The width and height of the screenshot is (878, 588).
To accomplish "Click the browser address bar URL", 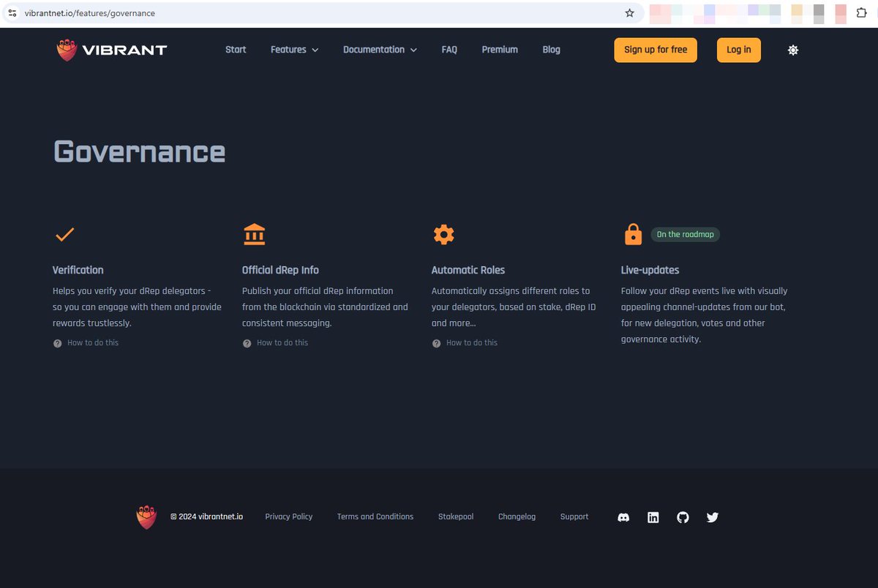I will click(90, 13).
